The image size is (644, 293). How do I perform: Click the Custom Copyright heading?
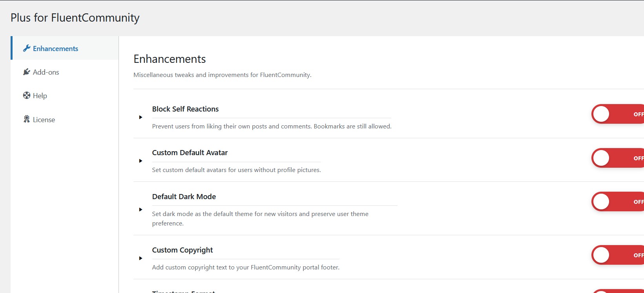(182, 250)
